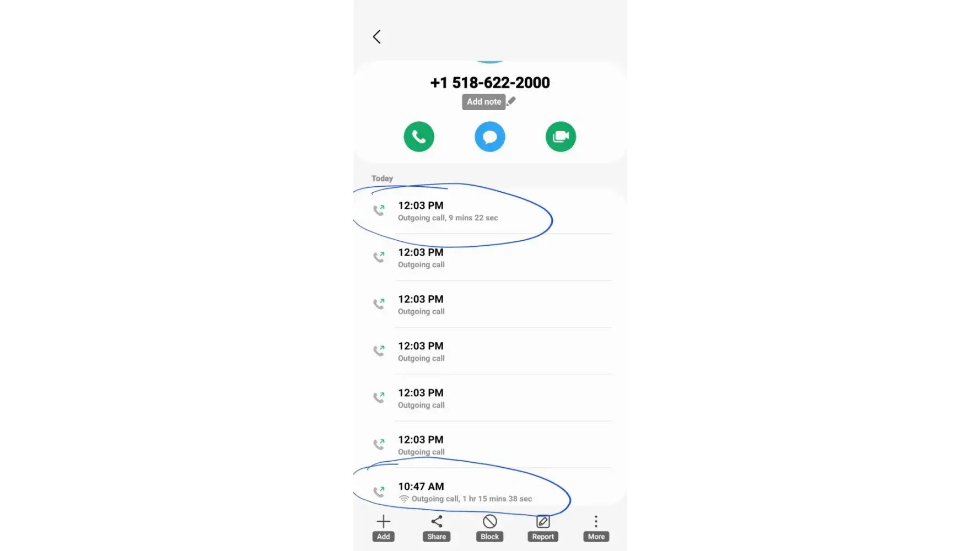
Task: Tap outgoing call icon of 10:47 AM entry
Action: (x=379, y=491)
